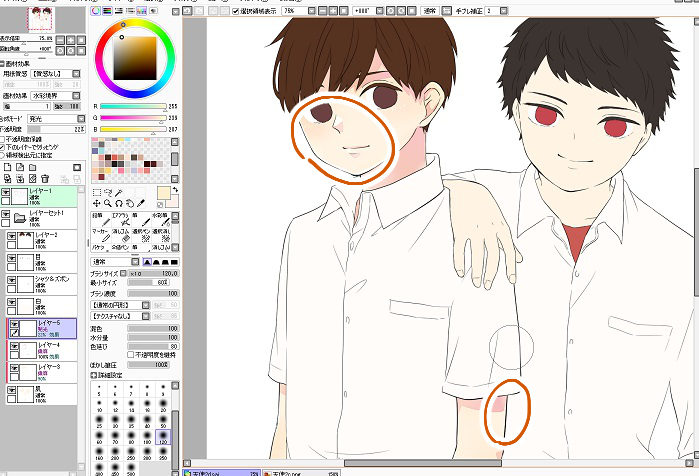Choose the マーカー marker tool

pos(100,235)
